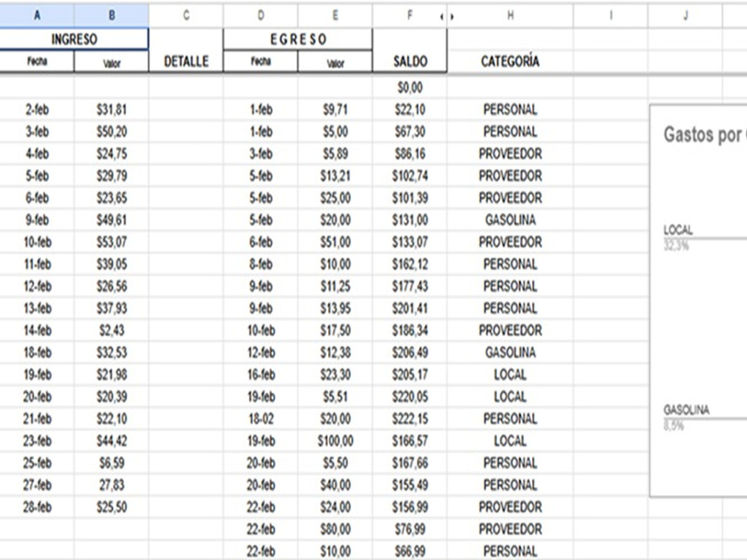Select column A header

point(37,15)
